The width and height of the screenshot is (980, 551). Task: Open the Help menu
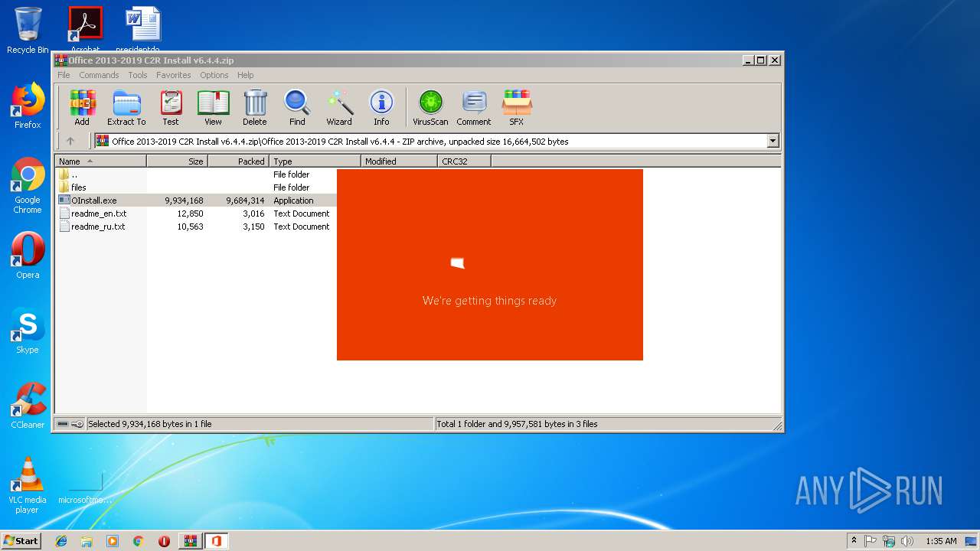pos(245,75)
